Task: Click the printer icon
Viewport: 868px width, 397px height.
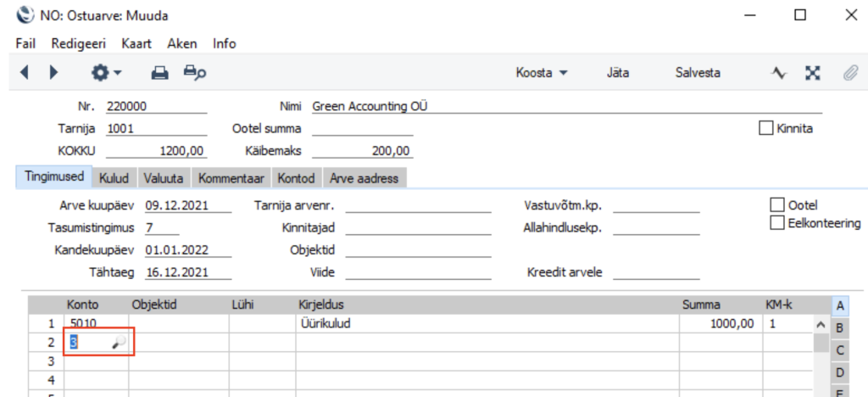Action: pos(159,74)
